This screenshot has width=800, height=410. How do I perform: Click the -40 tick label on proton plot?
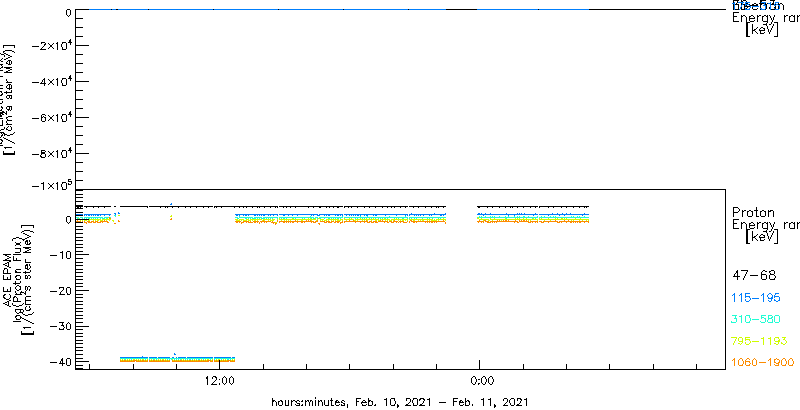click(61, 362)
